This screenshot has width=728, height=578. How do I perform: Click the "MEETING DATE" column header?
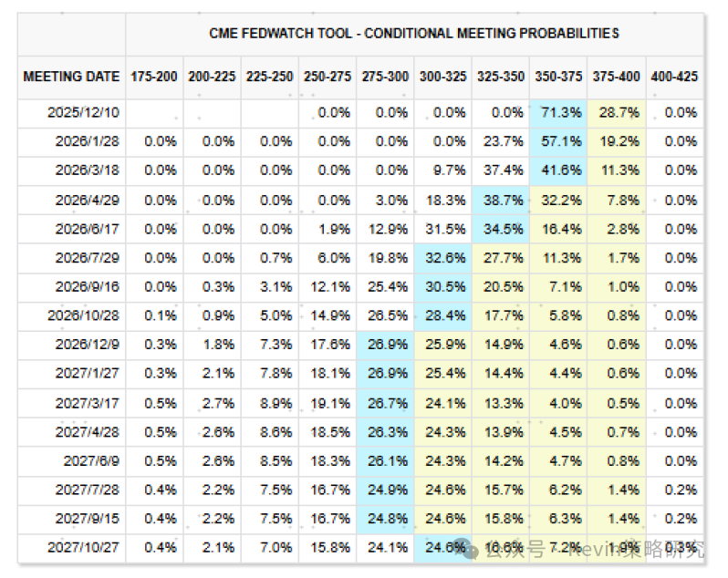pyautogui.click(x=71, y=77)
